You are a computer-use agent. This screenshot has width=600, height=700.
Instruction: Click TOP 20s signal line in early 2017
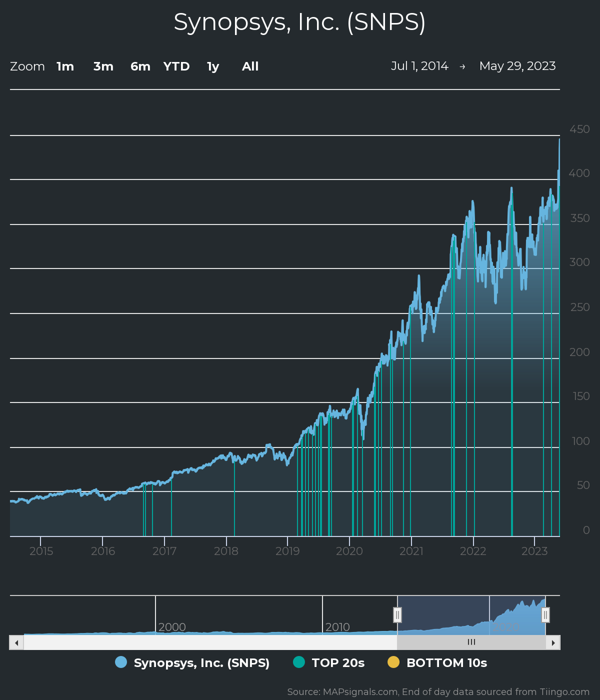(x=171, y=506)
